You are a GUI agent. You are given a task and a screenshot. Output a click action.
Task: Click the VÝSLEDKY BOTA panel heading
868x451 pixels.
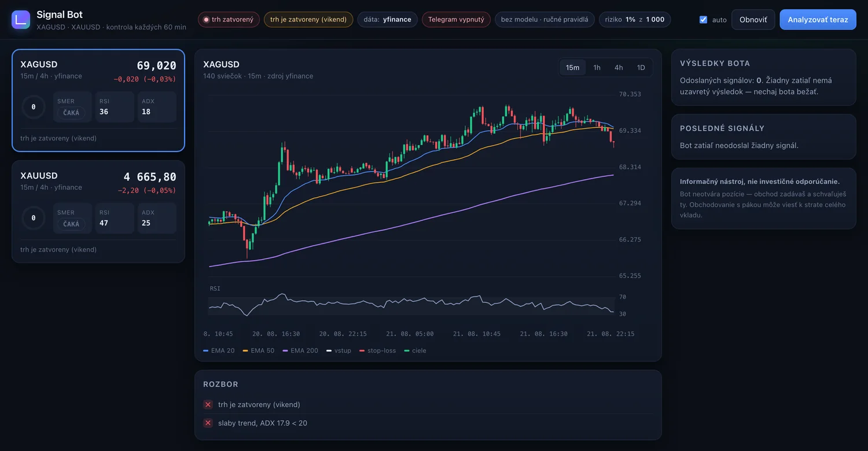tap(715, 63)
